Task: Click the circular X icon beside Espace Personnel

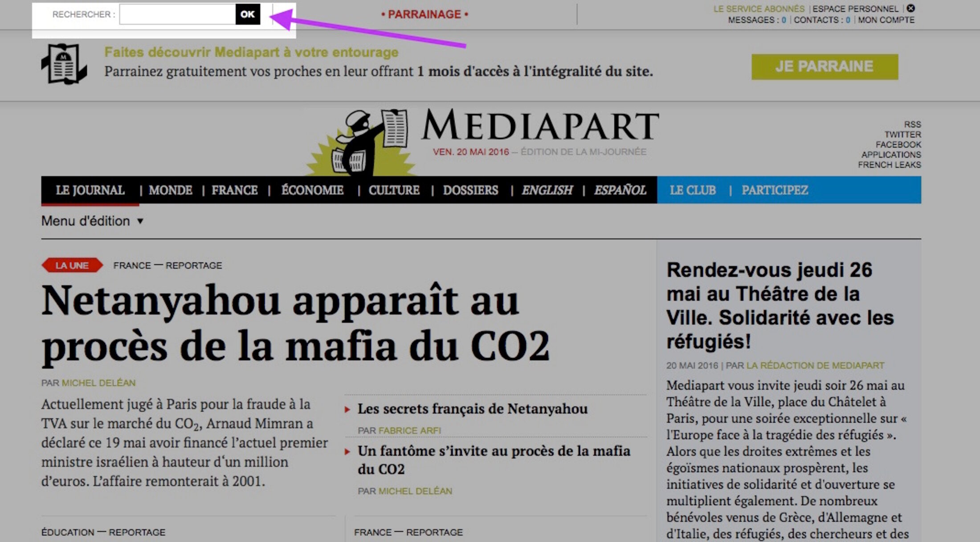Action: tap(911, 8)
